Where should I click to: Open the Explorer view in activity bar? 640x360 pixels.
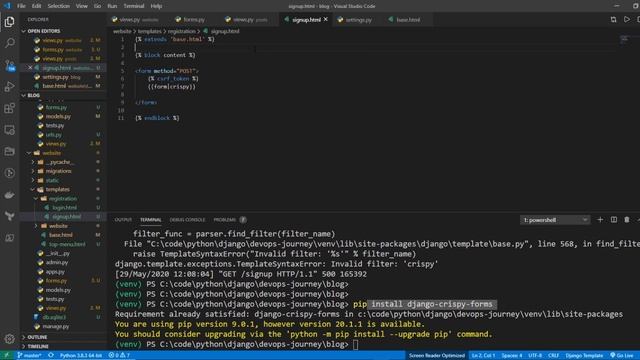(x=9, y=22)
